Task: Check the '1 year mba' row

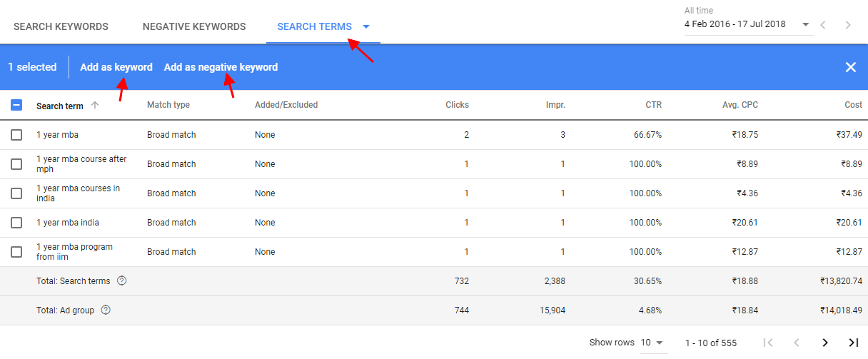Action: [16, 135]
